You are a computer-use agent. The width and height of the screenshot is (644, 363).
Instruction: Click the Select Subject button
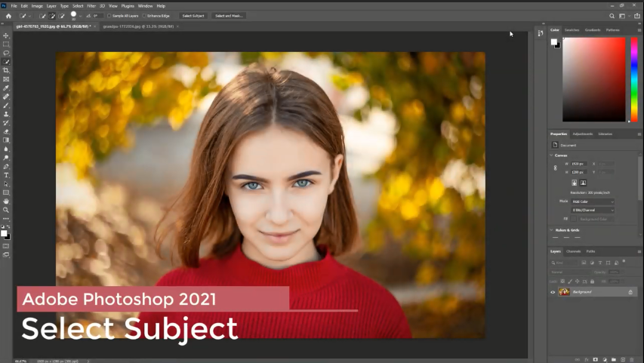pyautogui.click(x=193, y=16)
